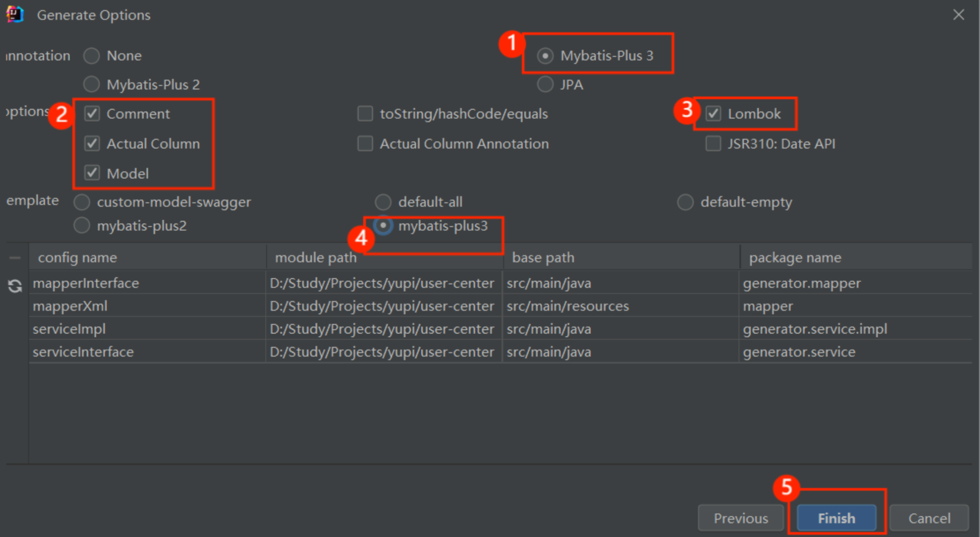
Task: Select the mybatis-plus3 template radio
Action: pyautogui.click(x=383, y=226)
